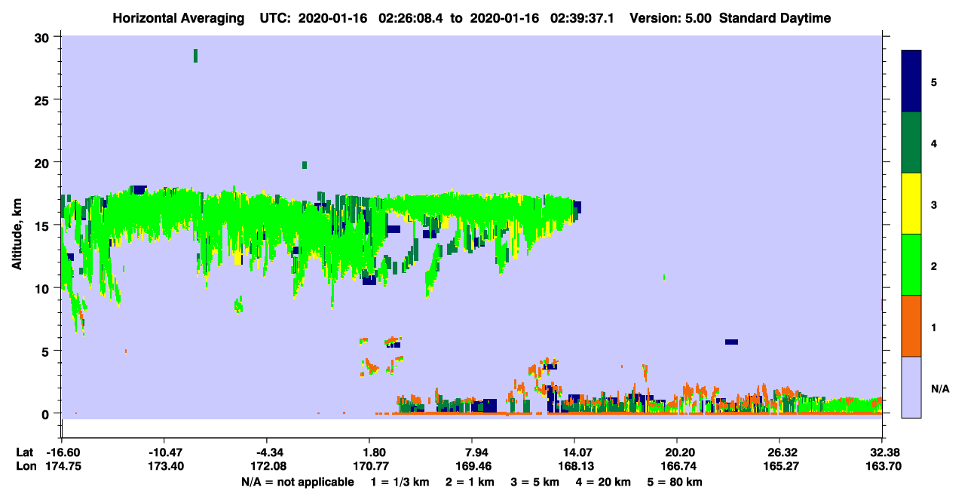Click the 'Lat' axis row label
The height and width of the screenshot is (503, 980).
point(24,452)
